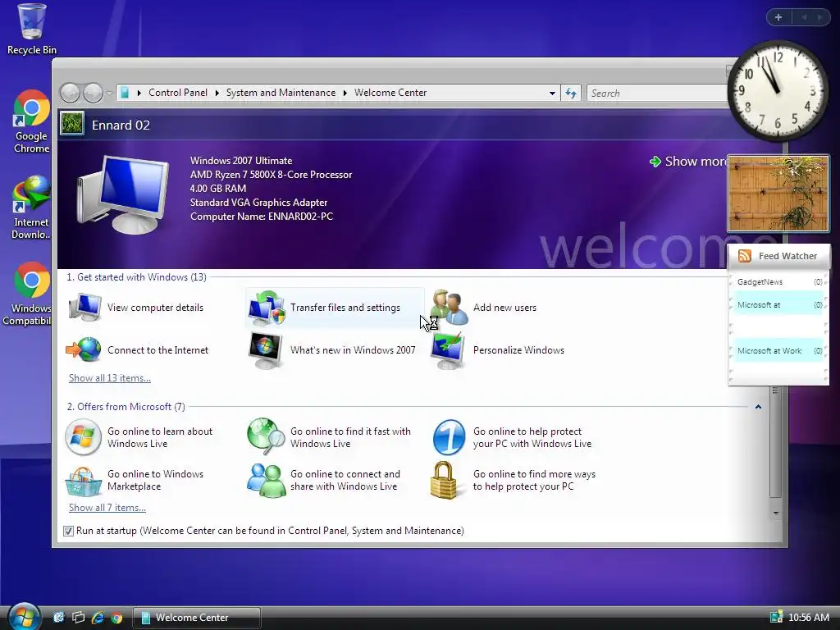Click the Add new users icon
Viewport: 840px width, 630px height.
coord(449,307)
